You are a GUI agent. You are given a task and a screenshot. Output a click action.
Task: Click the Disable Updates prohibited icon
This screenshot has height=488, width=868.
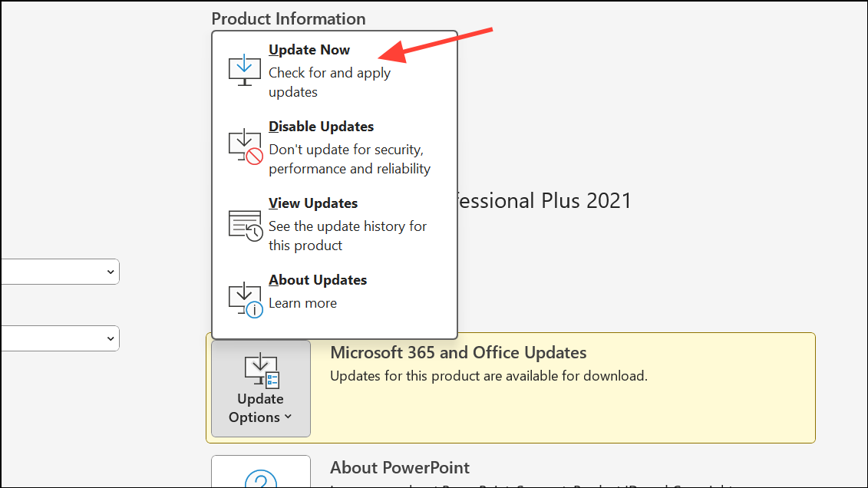[x=246, y=146]
